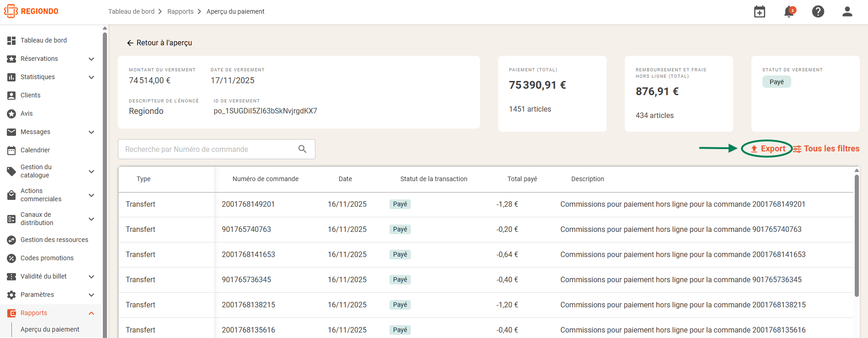Click the Messages envelope icon
Screen dimensions: 868x338
pos(11,132)
